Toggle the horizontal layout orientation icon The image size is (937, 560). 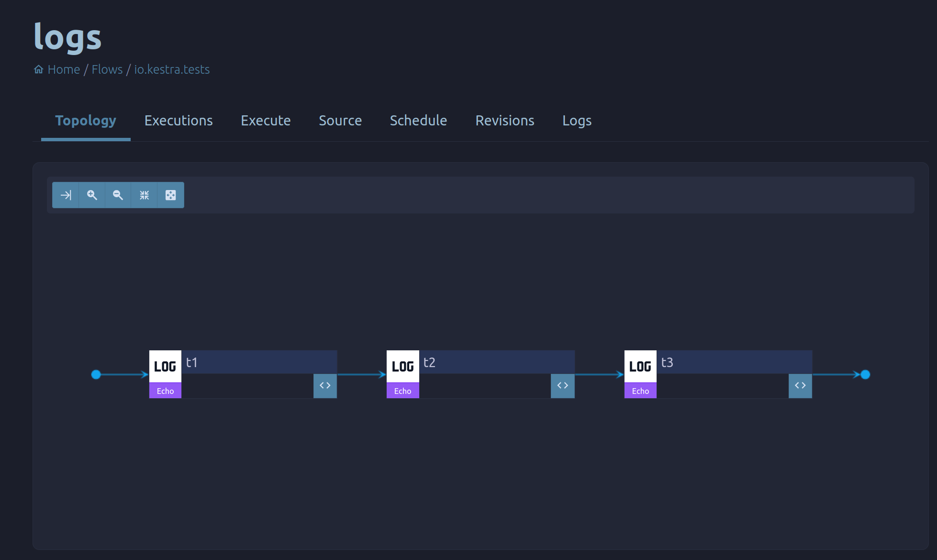66,195
